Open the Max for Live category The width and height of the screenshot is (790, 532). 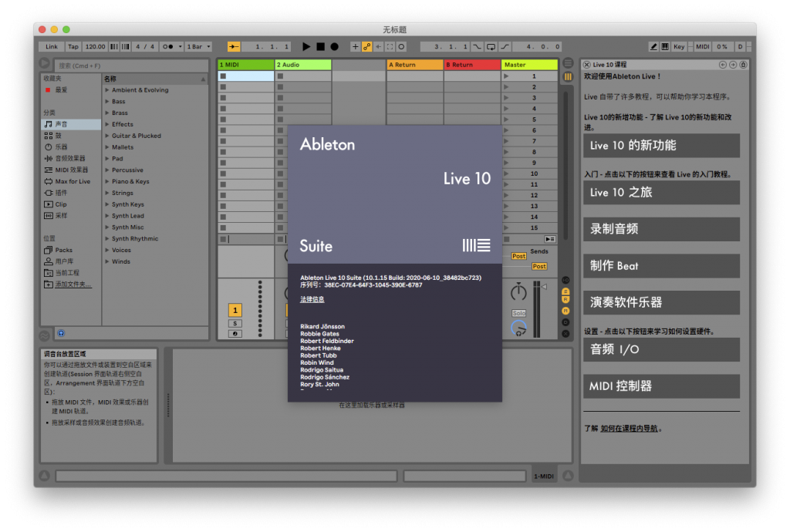70,181
